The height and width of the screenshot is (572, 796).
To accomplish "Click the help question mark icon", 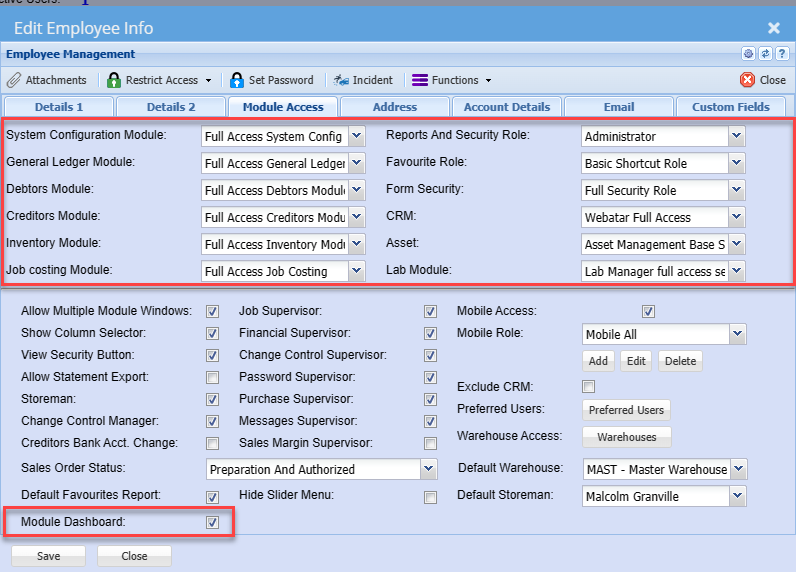I will [780, 54].
